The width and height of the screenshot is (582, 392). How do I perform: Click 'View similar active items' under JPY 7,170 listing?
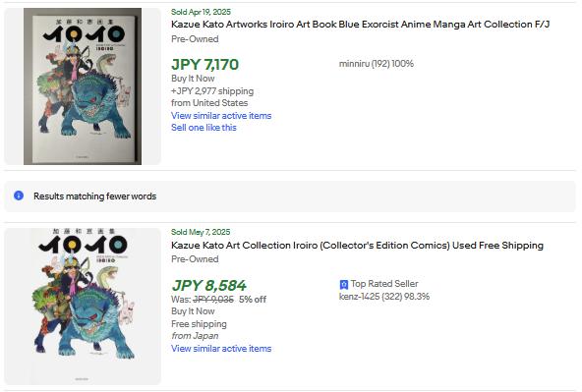click(x=221, y=116)
